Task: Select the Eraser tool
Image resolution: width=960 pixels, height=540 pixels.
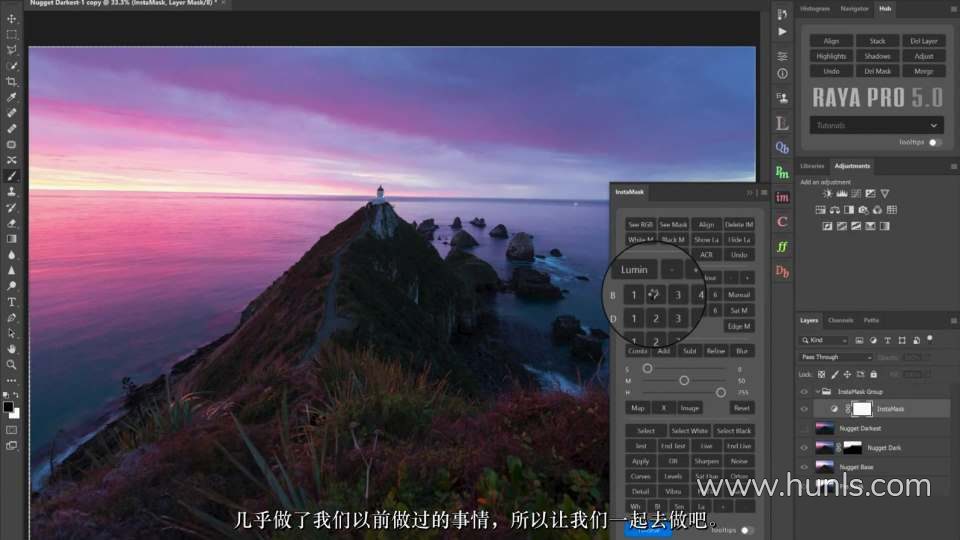Action: coord(12,223)
